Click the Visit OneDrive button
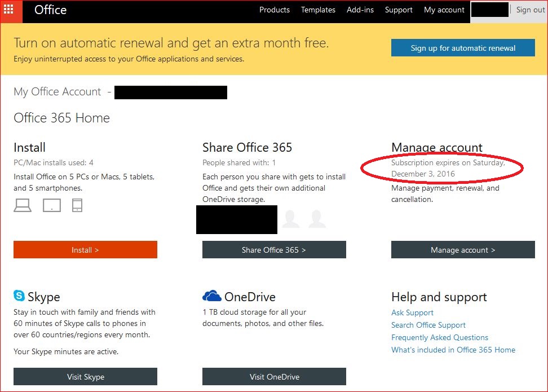 tap(274, 377)
